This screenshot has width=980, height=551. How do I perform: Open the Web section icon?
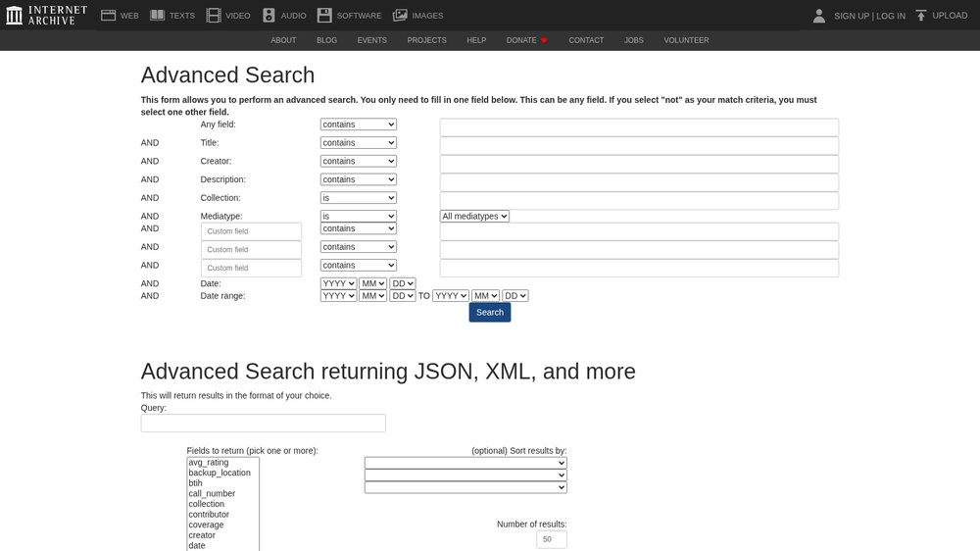[108, 15]
